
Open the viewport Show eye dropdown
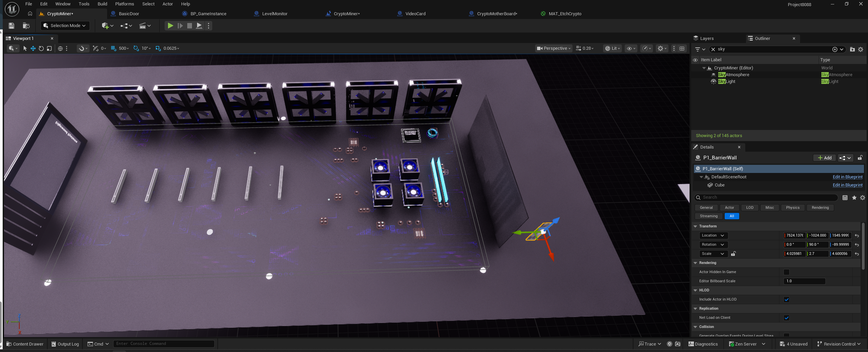631,48
